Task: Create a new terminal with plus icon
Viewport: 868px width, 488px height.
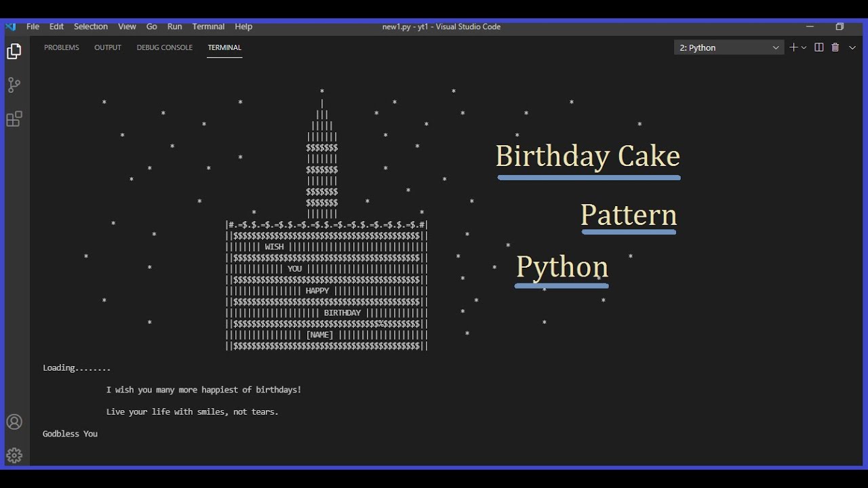Action: click(793, 47)
